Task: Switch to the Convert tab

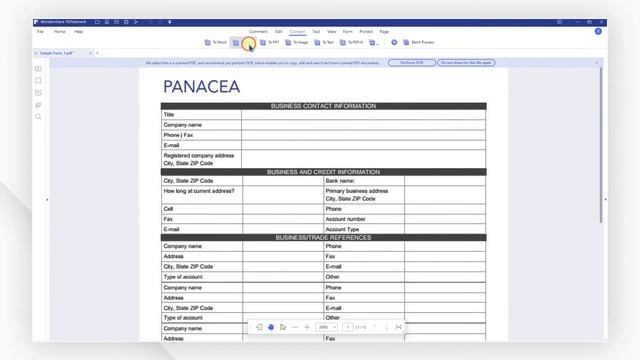Action: click(298, 31)
